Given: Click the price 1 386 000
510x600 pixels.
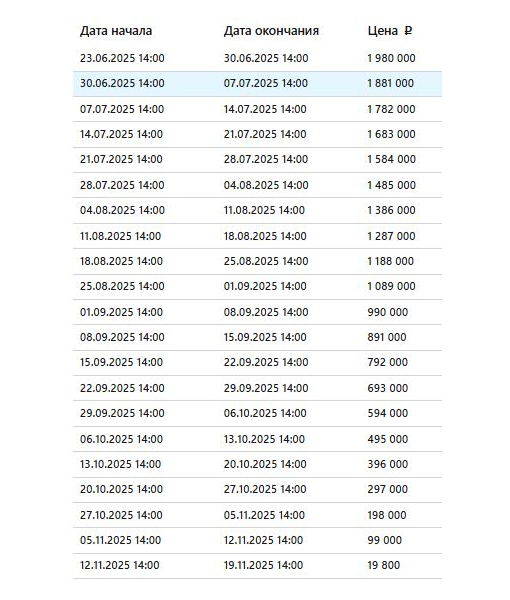Looking at the screenshot, I should (x=391, y=210).
